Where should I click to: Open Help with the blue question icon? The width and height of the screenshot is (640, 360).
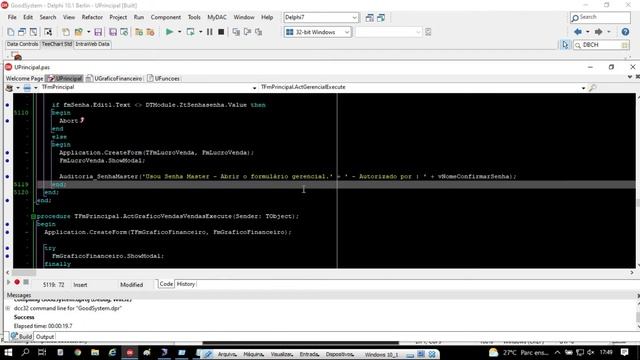[625, 32]
